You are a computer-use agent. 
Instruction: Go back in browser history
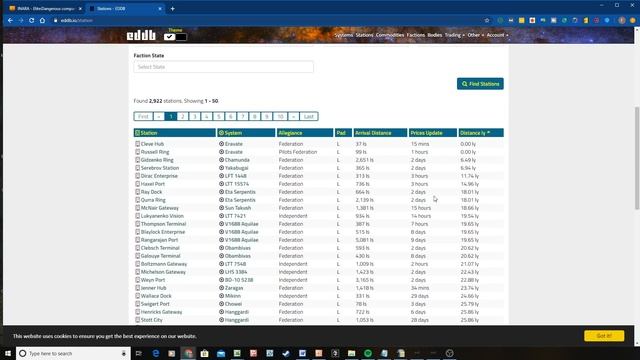pyautogui.click(x=10, y=20)
